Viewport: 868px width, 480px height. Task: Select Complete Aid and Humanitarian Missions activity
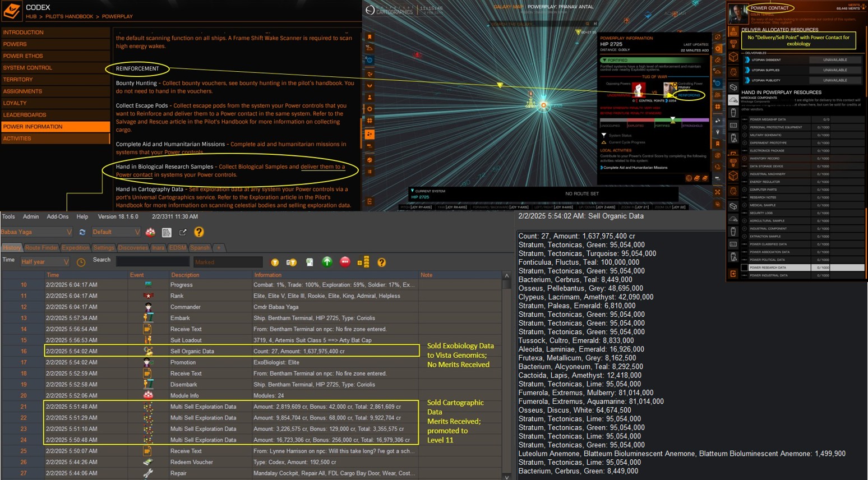point(634,167)
